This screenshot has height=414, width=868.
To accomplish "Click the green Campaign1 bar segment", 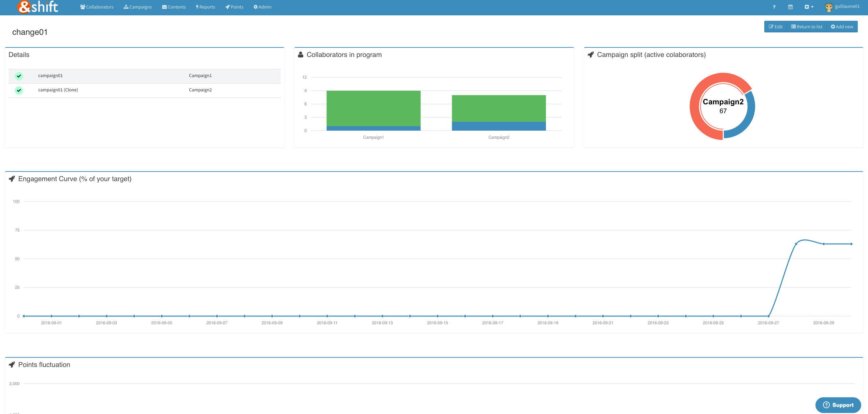I will click(373, 108).
